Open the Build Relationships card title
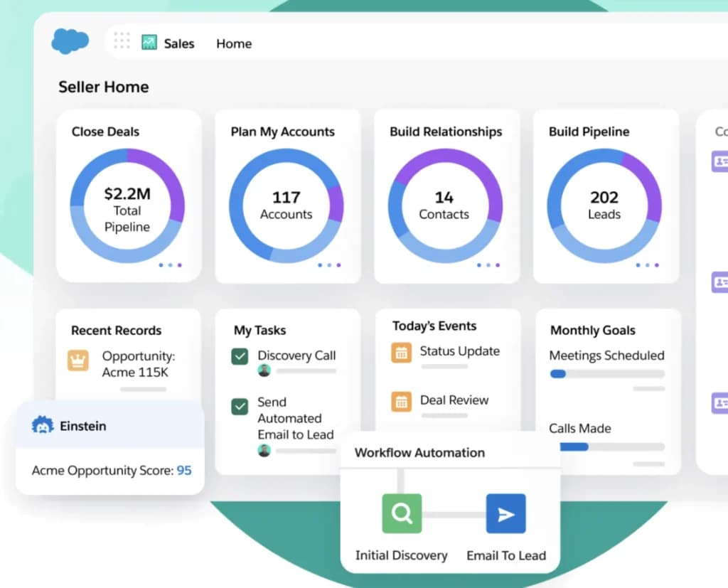Viewport: 728px width, 588px height. pos(446,132)
